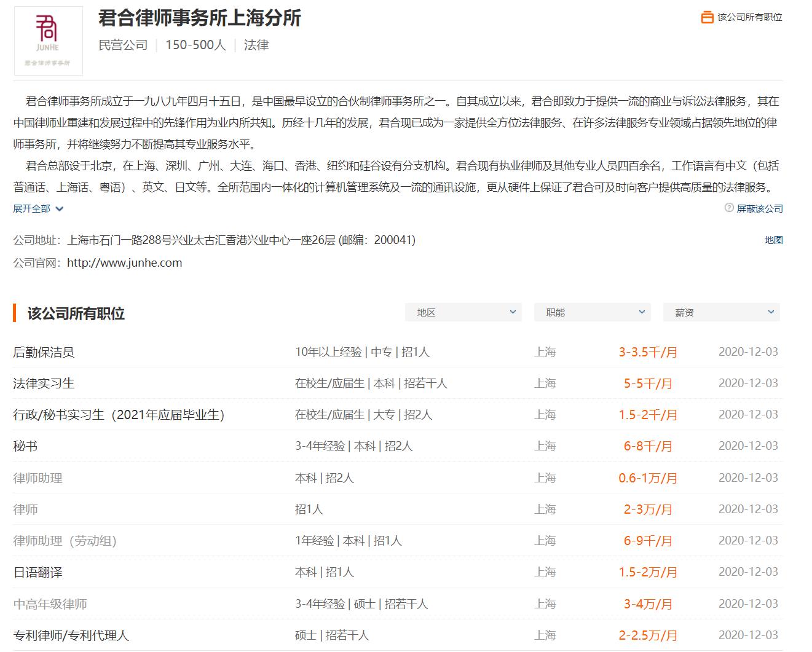
Task: Open the 行政/秘书实习生 job listing
Action: click(119, 415)
